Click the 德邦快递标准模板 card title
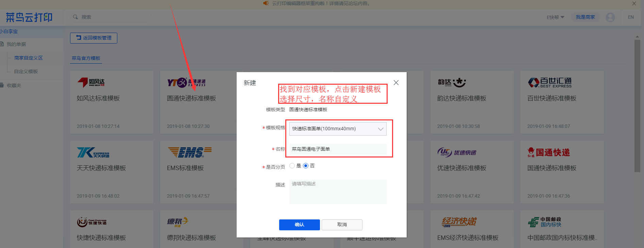Viewport: 644px width, 248px height. (x=191, y=238)
